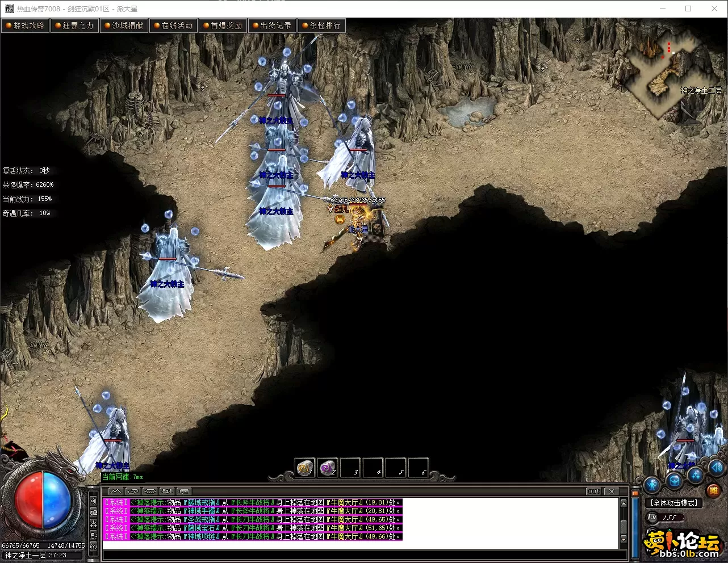Screen dimensions: 728x563
Task: Toggle the guild people icon in chat column
Action: tap(94, 524)
